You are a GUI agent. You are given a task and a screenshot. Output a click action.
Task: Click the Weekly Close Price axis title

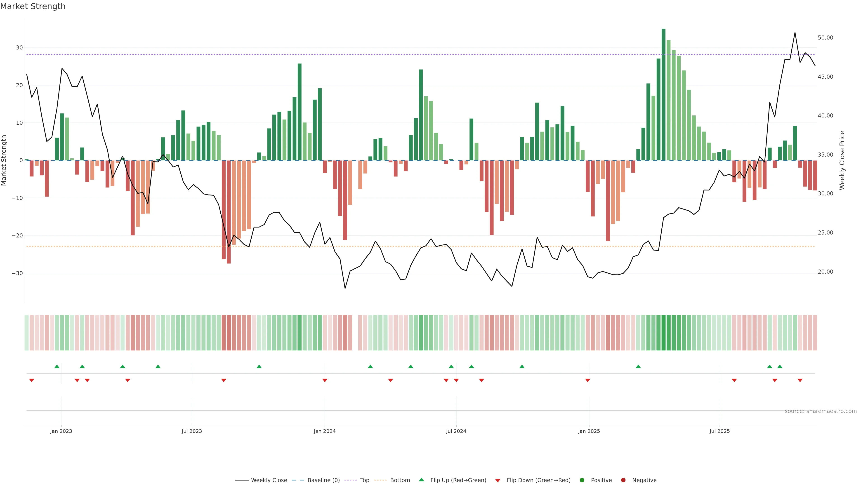pyautogui.click(x=842, y=160)
